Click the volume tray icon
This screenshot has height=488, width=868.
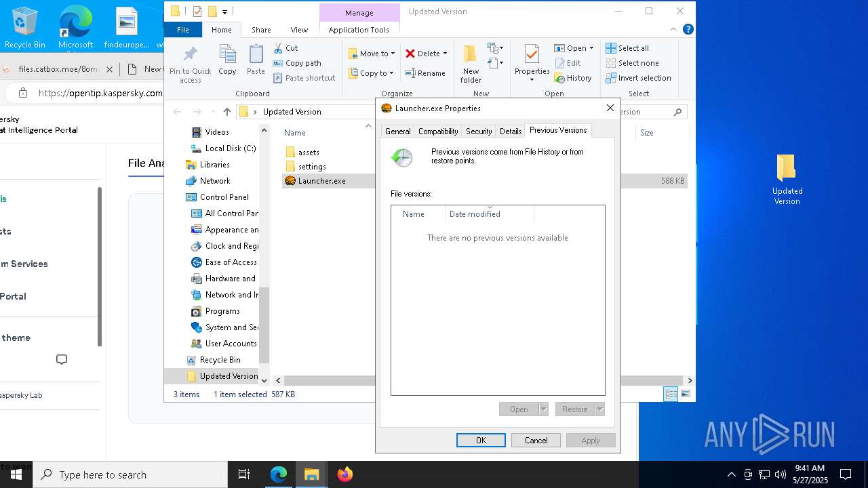pyautogui.click(x=780, y=474)
